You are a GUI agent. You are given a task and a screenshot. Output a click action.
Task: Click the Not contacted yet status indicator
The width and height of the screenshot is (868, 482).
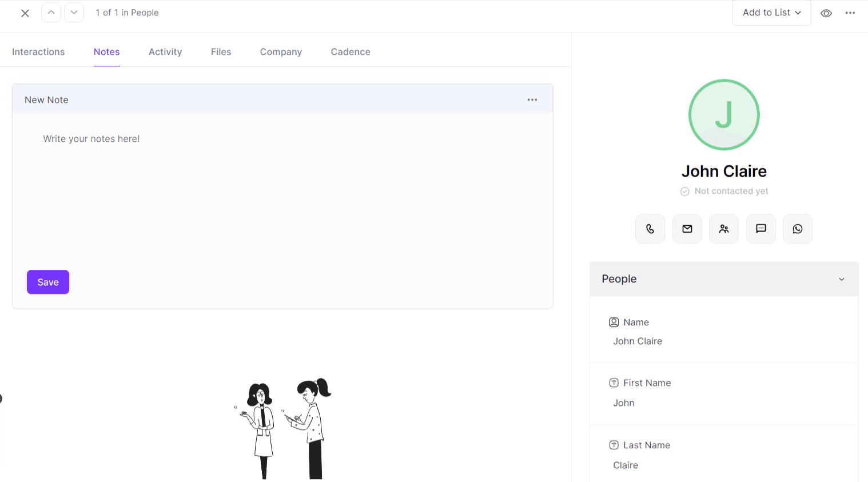click(x=724, y=190)
